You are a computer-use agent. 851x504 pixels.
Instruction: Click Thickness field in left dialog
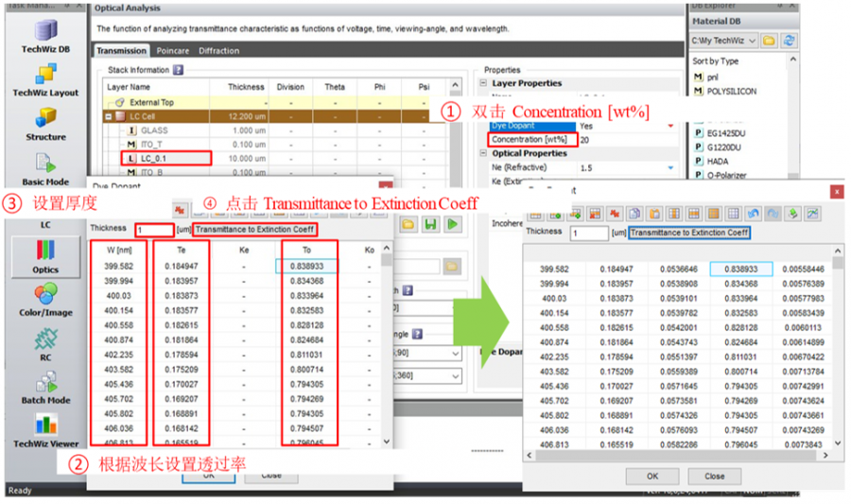tap(154, 230)
